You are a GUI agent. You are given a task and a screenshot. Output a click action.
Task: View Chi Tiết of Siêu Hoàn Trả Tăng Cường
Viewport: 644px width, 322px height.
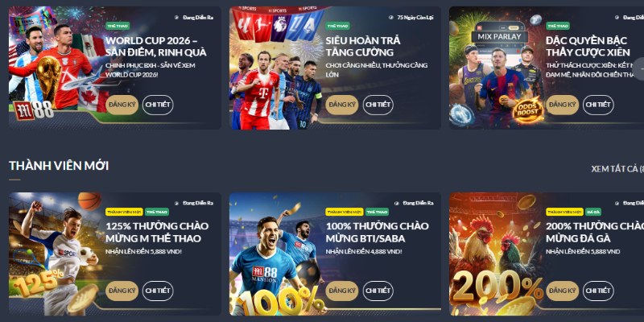(378, 105)
